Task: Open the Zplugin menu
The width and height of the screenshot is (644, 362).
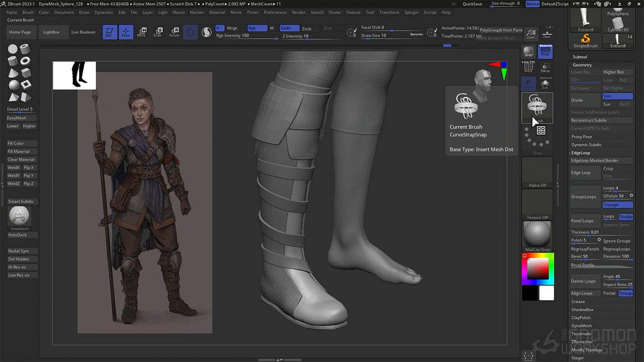Action: [x=413, y=12]
